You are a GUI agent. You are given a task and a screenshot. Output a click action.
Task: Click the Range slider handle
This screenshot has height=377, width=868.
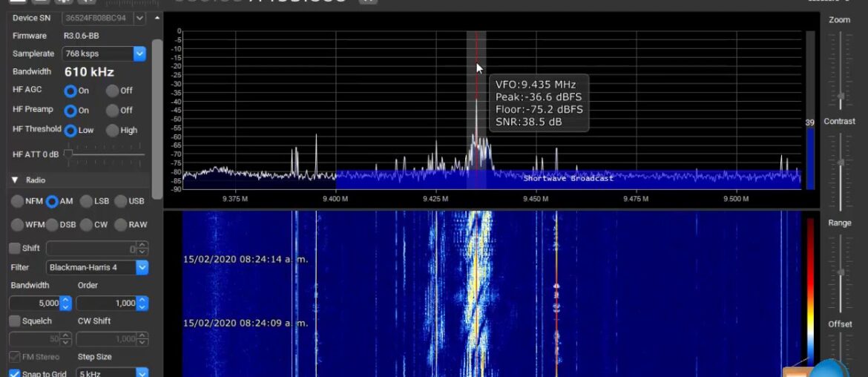841,272
